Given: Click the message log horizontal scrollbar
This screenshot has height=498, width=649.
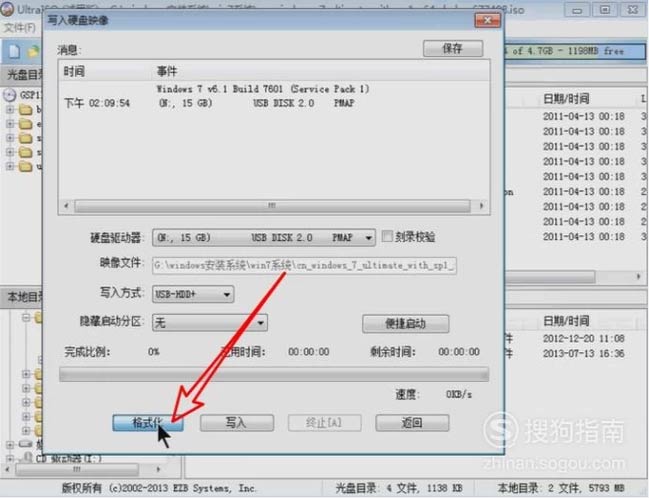Looking at the screenshot, I should coord(272,205).
